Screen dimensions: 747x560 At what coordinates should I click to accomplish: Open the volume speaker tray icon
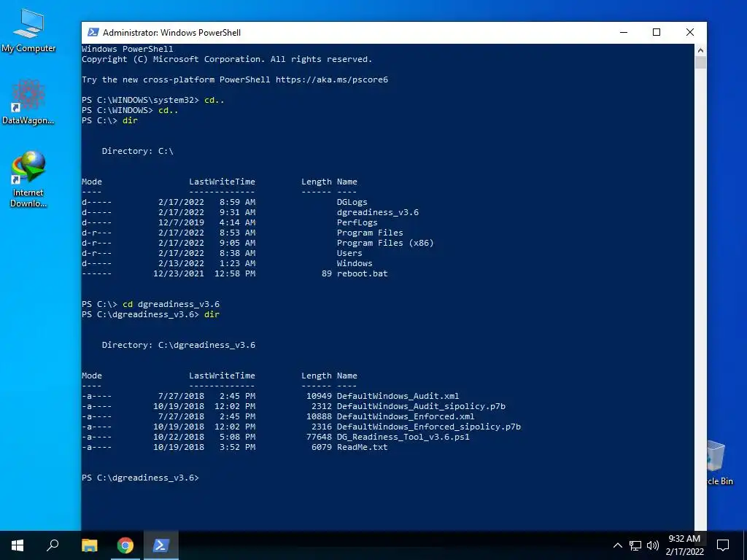[x=653, y=545]
